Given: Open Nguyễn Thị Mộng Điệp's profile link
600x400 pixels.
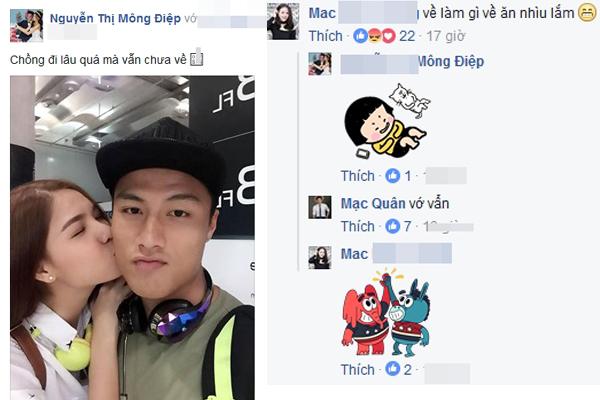Looking at the screenshot, I should tap(115, 18).
